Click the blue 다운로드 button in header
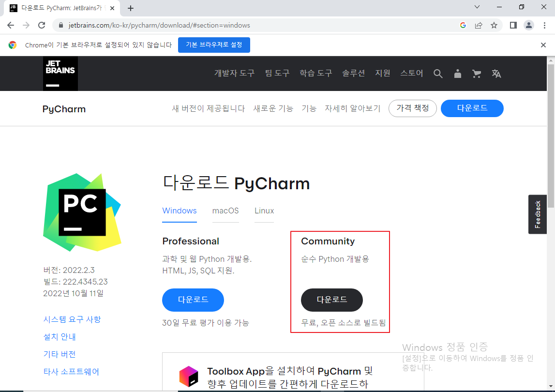555x392 pixels. click(472, 108)
